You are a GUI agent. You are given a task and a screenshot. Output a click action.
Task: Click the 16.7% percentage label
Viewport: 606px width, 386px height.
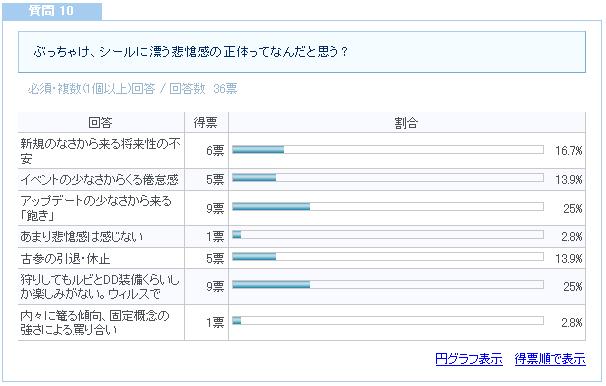point(569,151)
